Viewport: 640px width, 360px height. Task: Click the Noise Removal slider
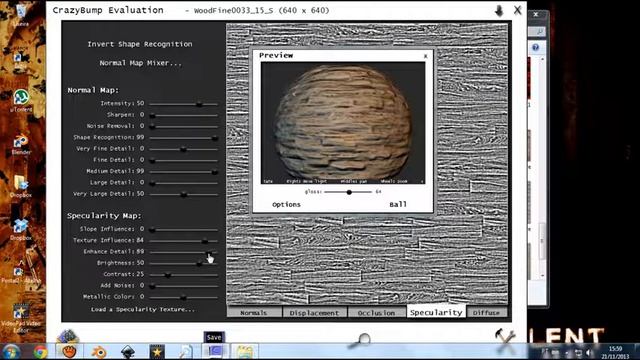click(x=183, y=127)
